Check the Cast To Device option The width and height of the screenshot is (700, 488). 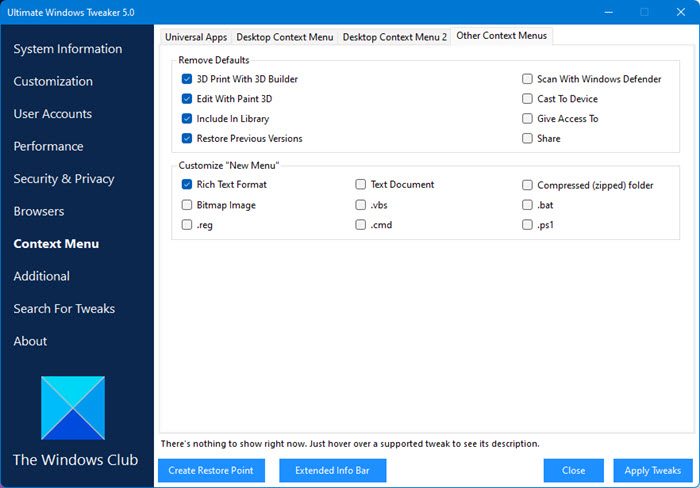pos(527,99)
